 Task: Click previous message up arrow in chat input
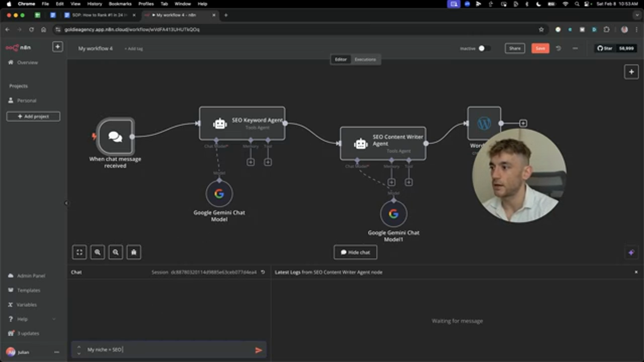(x=79, y=346)
